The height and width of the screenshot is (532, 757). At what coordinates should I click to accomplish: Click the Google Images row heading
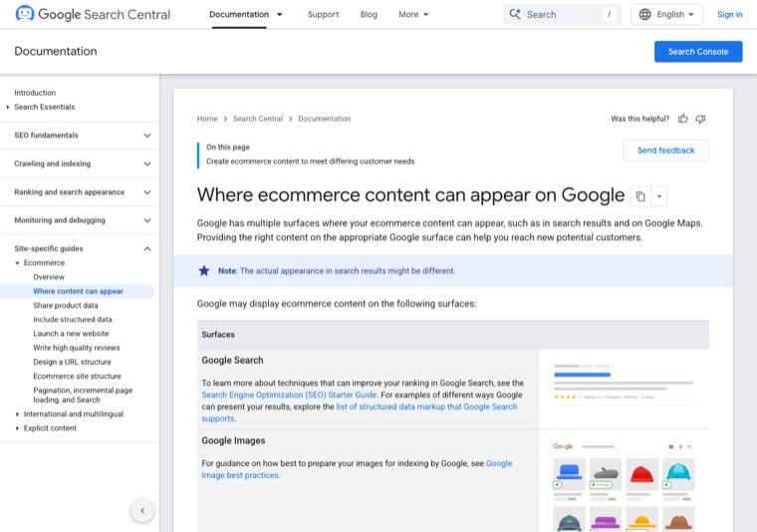click(x=234, y=440)
